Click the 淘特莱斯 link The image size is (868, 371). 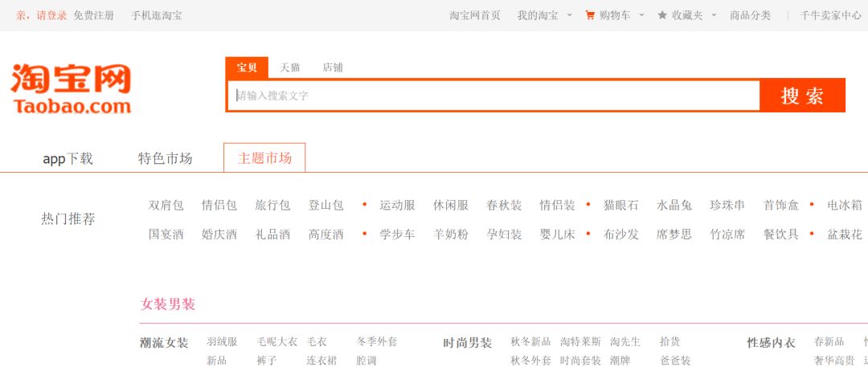point(580,342)
